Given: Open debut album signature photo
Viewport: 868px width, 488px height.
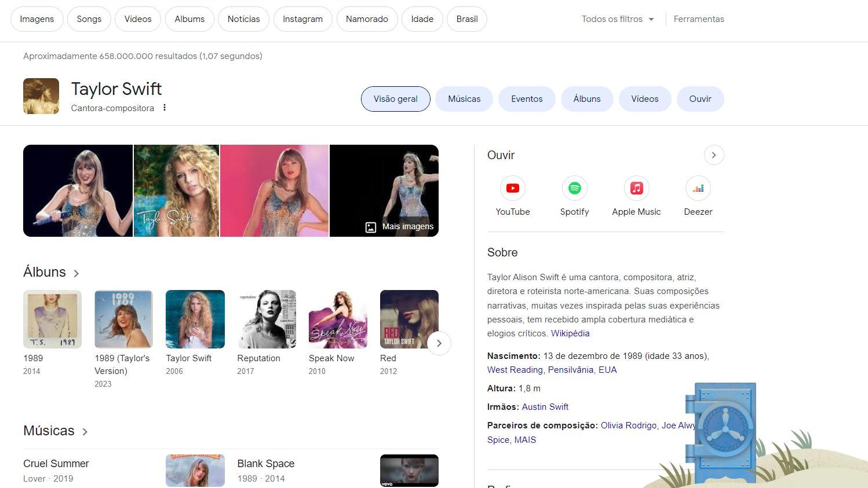Looking at the screenshot, I should coord(176,190).
